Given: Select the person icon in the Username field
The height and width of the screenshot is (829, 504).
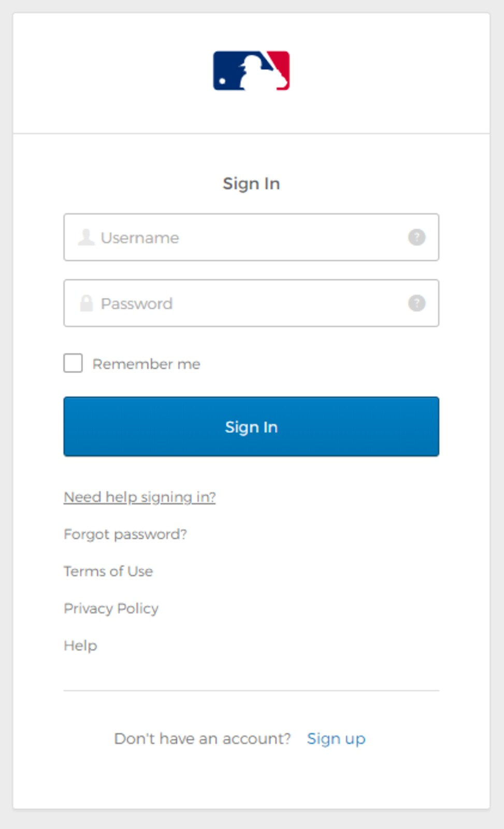Looking at the screenshot, I should tap(86, 237).
